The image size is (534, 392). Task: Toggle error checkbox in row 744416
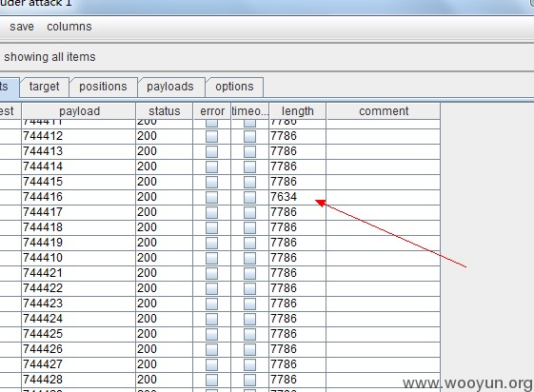point(212,197)
